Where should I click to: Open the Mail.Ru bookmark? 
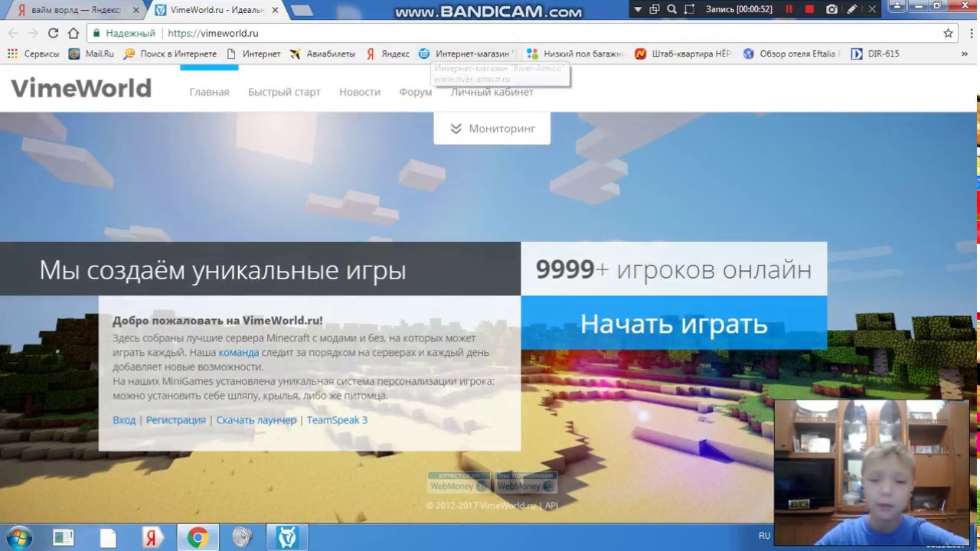[91, 54]
